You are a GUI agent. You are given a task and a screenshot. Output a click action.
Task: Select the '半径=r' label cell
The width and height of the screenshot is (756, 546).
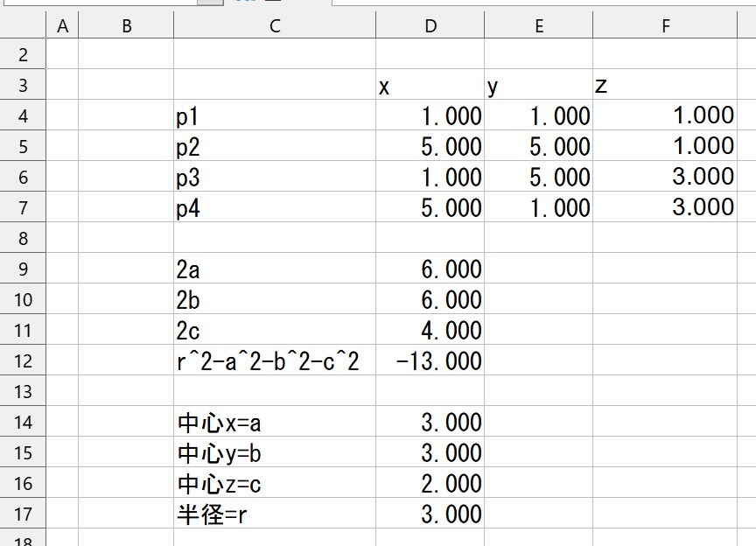pyautogui.click(x=275, y=514)
